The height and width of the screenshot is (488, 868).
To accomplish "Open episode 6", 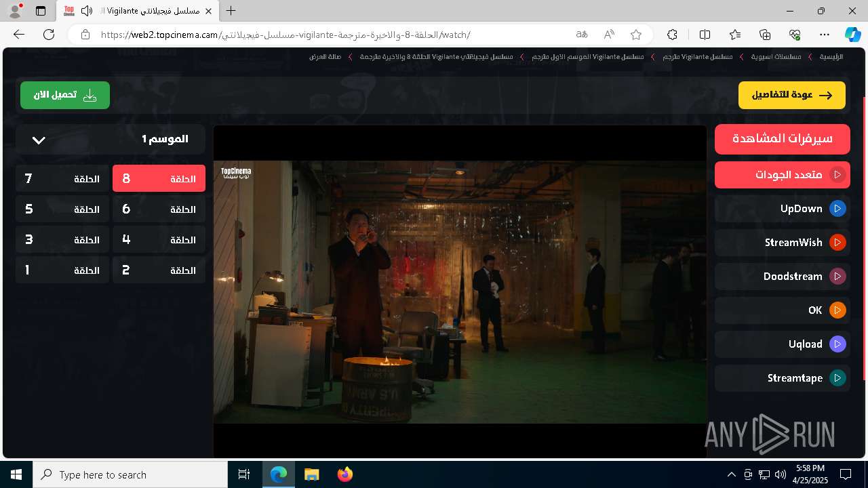I will [x=159, y=209].
